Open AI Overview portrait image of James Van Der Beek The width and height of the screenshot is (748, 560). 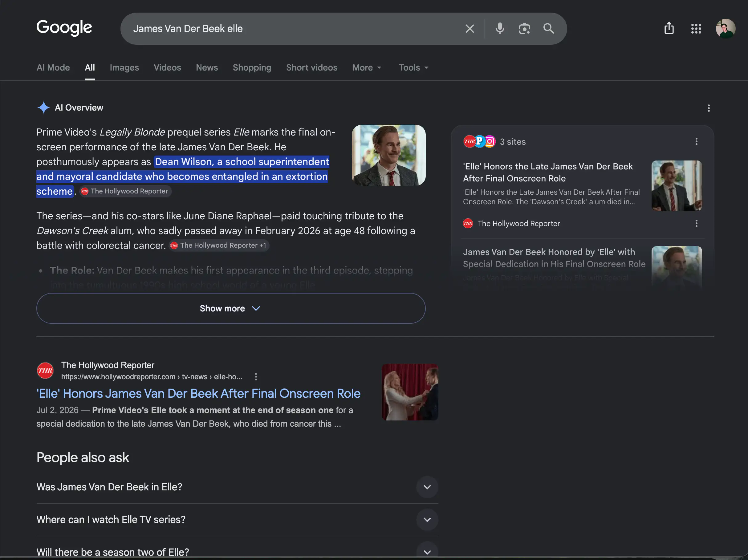tap(388, 155)
